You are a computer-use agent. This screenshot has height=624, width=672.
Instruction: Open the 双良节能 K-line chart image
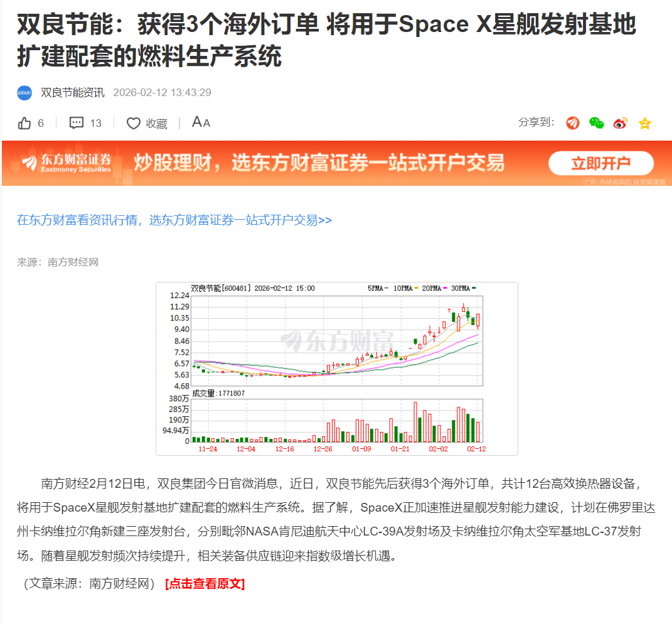point(337,369)
